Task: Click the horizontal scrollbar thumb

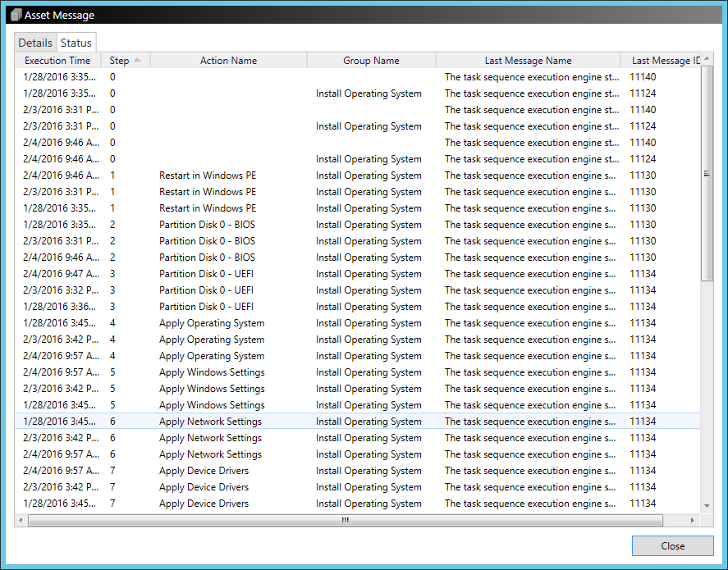Action: coord(345,520)
